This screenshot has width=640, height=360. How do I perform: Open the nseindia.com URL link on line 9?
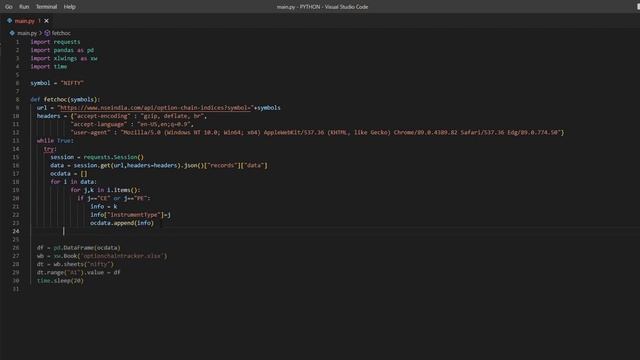(x=155, y=108)
